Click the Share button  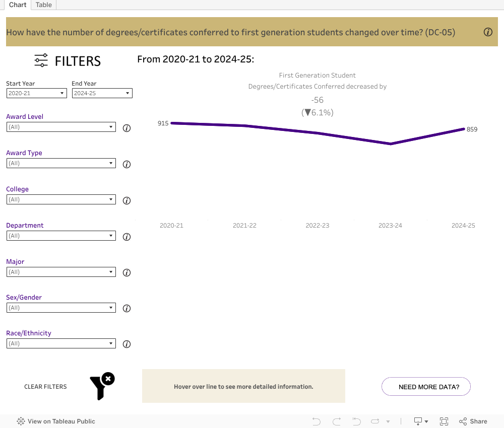click(473, 421)
